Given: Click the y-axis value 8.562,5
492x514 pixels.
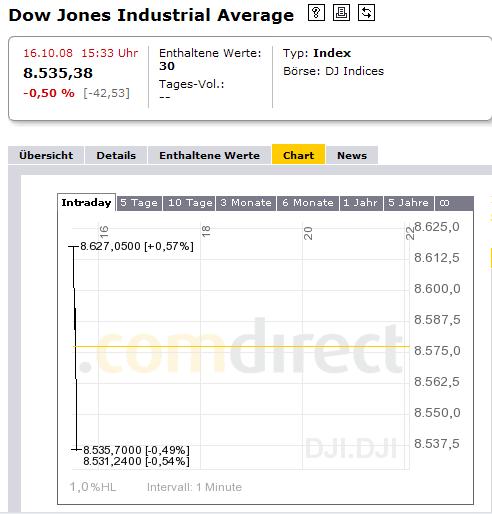Looking at the screenshot, I should click(x=437, y=382).
